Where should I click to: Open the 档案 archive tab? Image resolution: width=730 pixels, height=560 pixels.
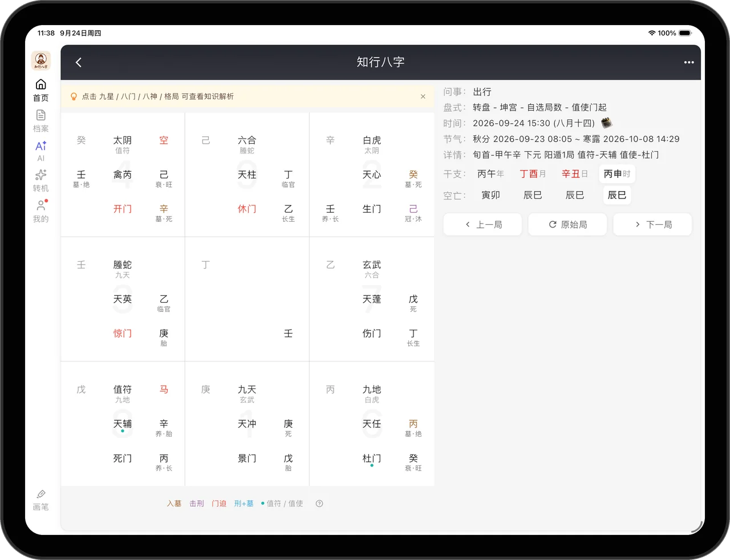(x=40, y=121)
